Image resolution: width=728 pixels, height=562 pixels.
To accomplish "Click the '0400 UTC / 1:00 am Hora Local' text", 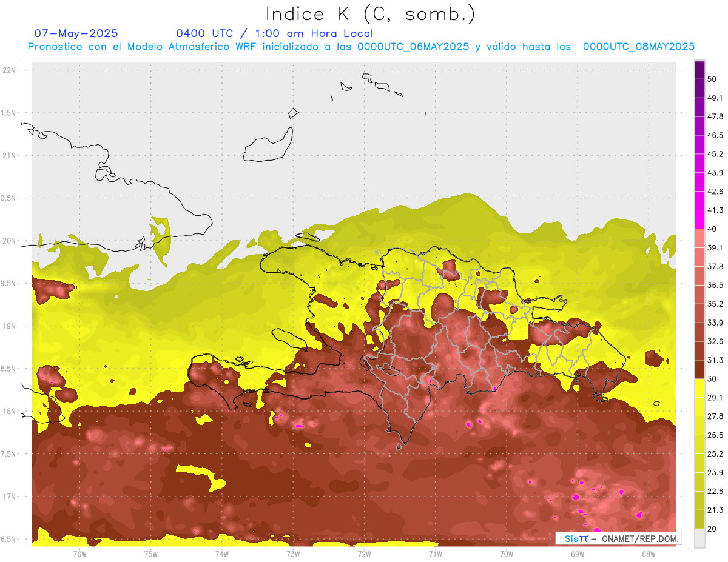I will click(274, 33).
